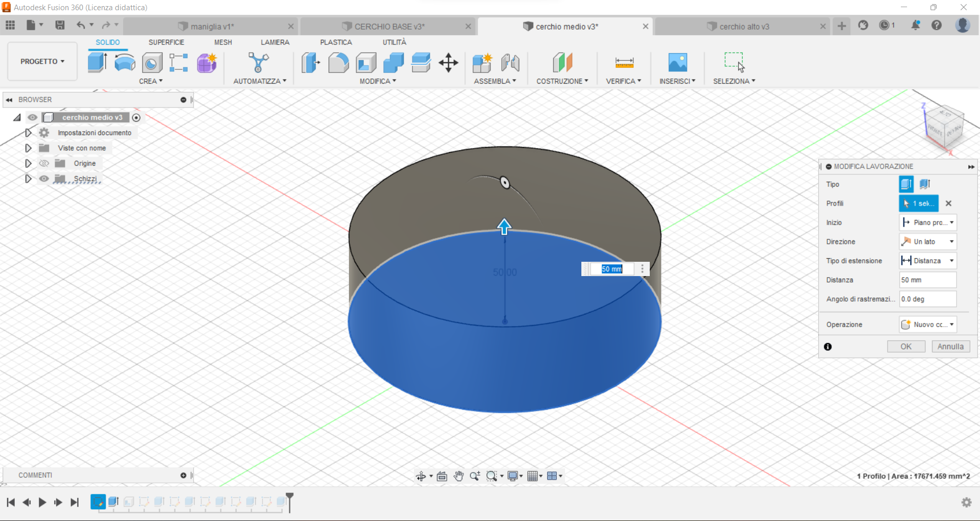Viewport: 980px width, 521px height.
Task: Click the Angolo di rastremazione field
Action: (927, 299)
